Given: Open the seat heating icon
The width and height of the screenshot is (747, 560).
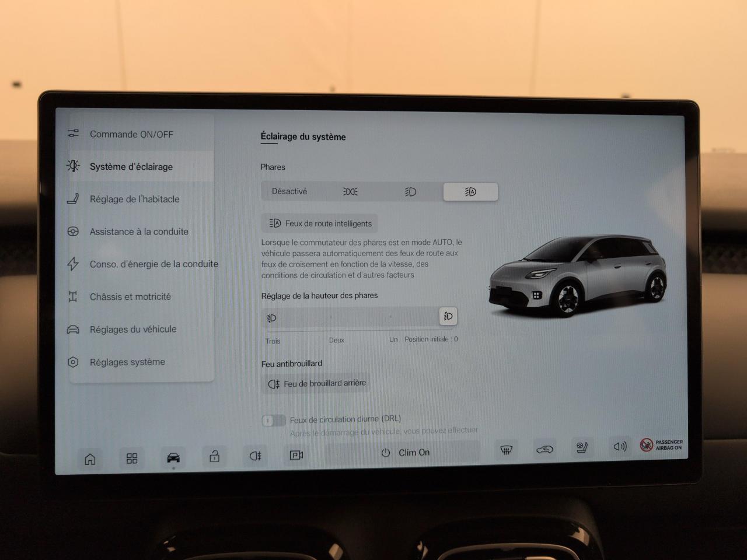Looking at the screenshot, I should [582, 447].
